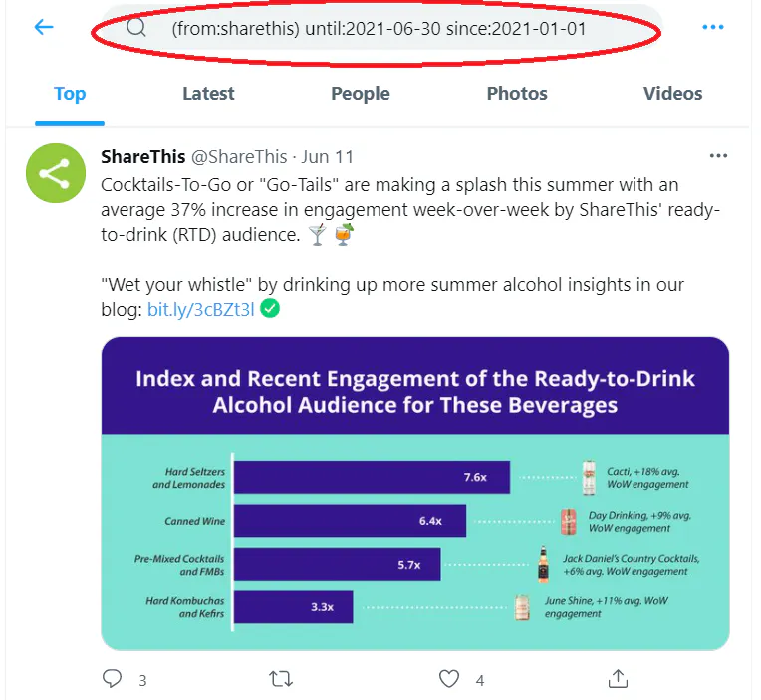This screenshot has height=700, width=761.
Task: Open the engagement infographic image
Action: pos(415,493)
